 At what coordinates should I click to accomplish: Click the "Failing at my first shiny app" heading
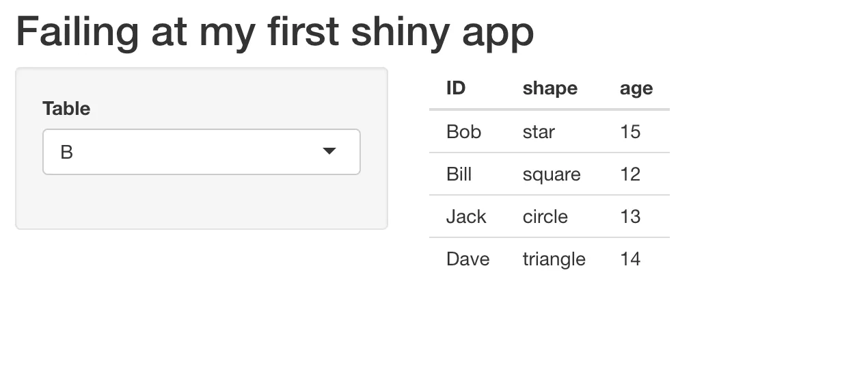(x=275, y=32)
